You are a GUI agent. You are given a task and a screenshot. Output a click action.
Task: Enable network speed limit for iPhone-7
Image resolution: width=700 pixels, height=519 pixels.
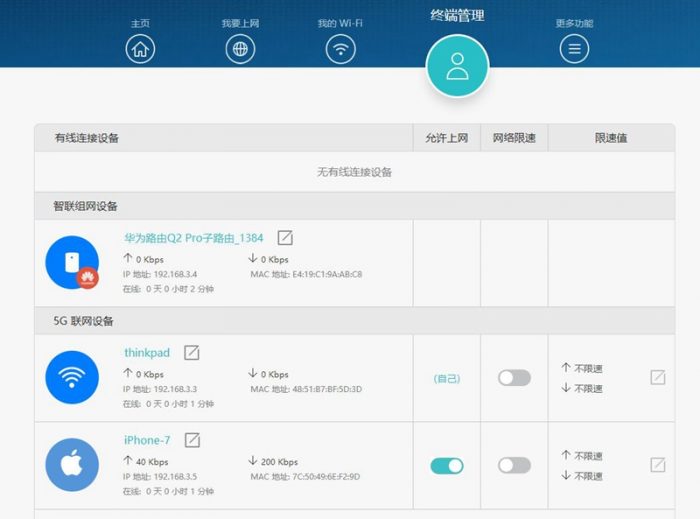(514, 465)
